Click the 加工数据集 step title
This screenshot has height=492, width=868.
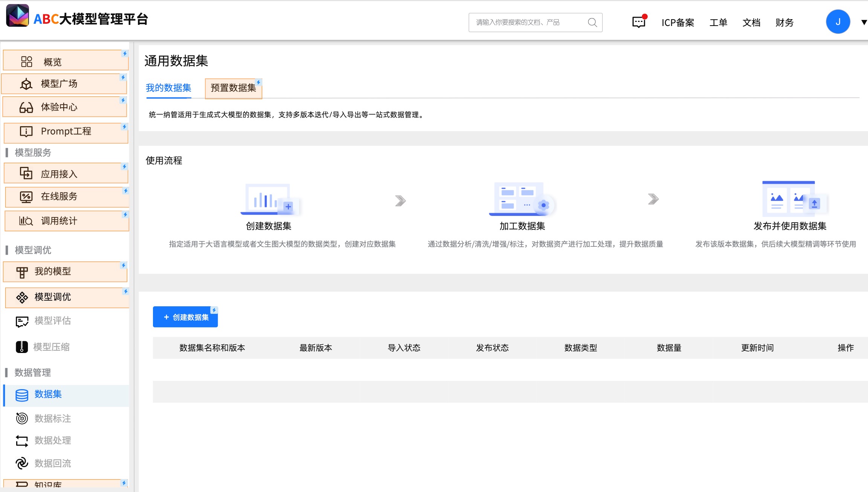(523, 226)
